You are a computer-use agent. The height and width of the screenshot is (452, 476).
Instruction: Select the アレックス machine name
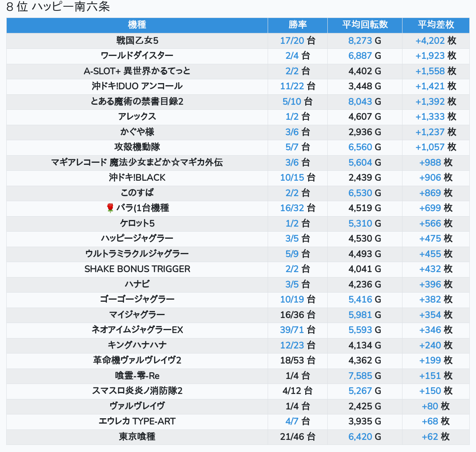coord(137,116)
